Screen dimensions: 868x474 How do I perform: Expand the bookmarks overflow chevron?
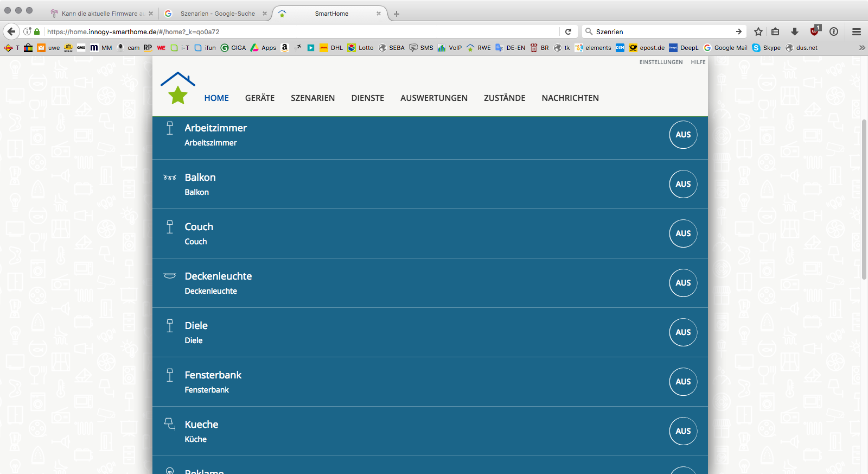[861, 48]
